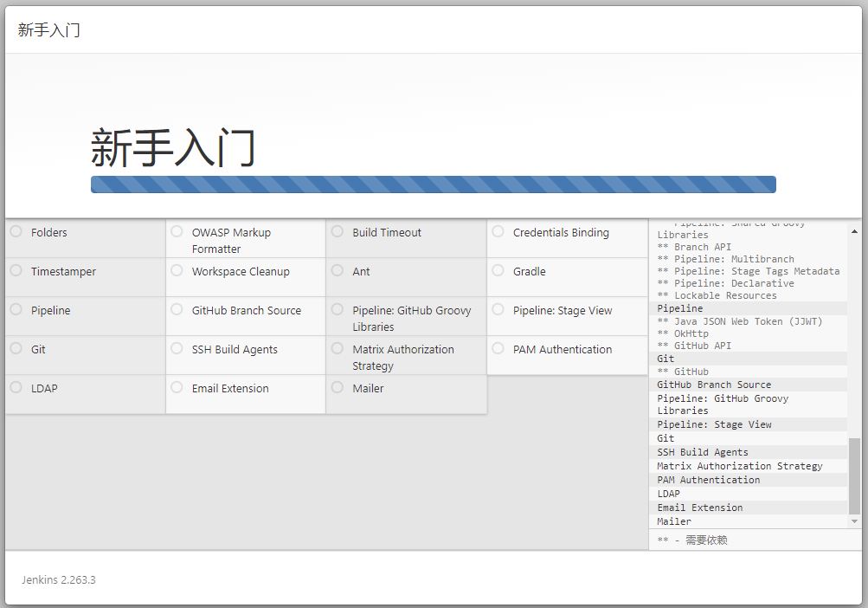The height and width of the screenshot is (608, 868).
Task: Click the status icon beside PAM Authentication
Action: point(498,348)
